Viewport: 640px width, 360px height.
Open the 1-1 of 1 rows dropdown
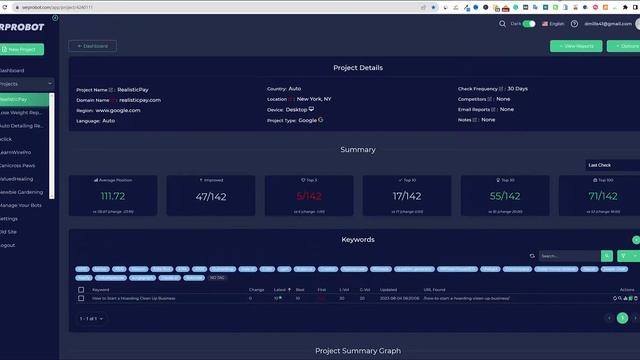91,318
